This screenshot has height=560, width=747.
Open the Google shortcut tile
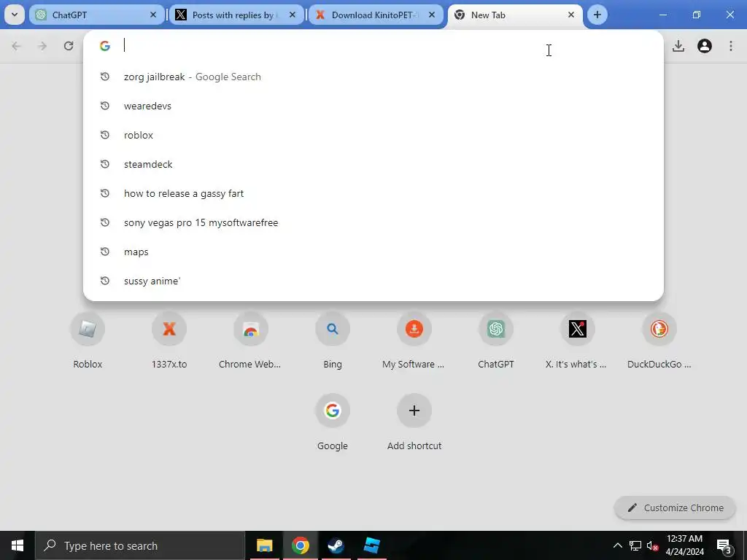point(333,422)
